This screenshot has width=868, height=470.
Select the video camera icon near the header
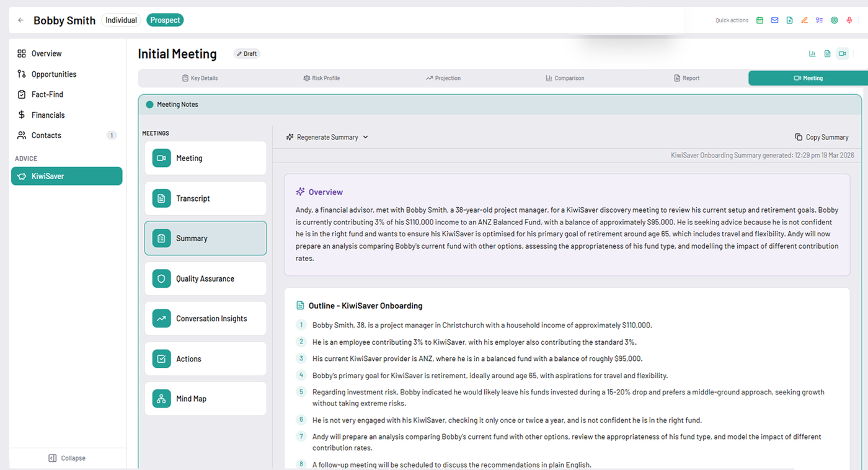pyautogui.click(x=842, y=53)
